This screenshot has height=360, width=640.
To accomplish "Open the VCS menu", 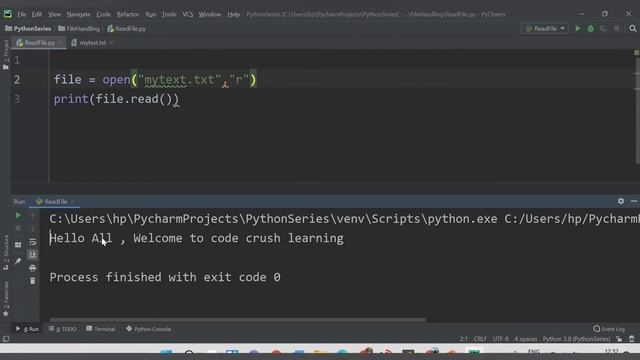I will point(187,14).
